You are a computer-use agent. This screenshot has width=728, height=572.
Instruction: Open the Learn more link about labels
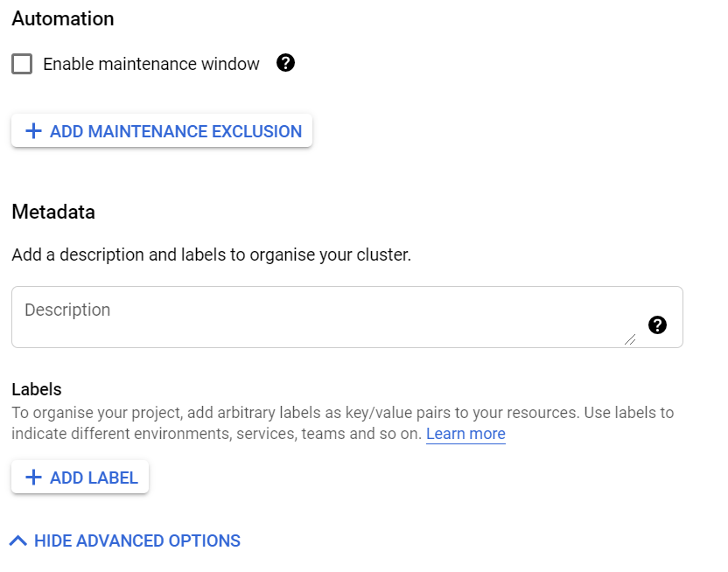click(465, 434)
